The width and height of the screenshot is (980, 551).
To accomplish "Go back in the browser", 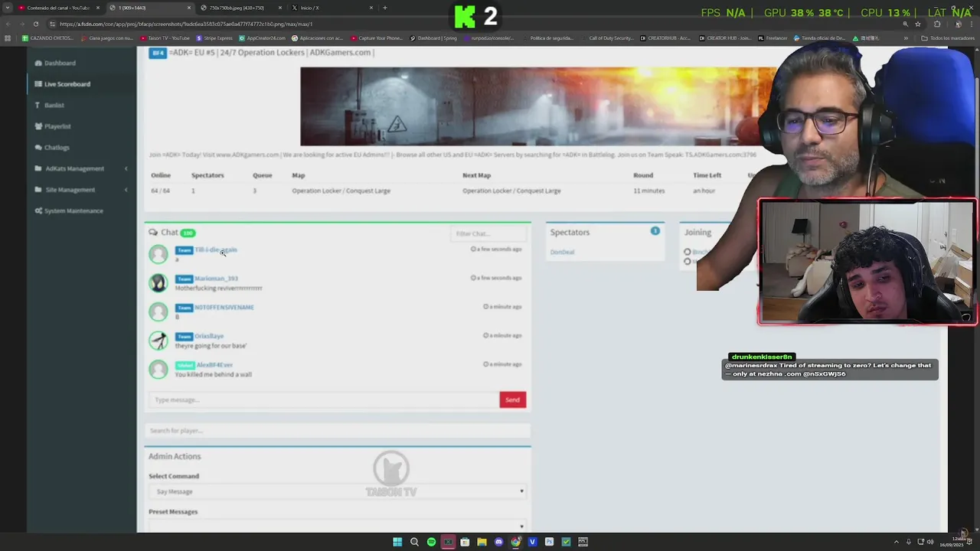I will [8, 24].
